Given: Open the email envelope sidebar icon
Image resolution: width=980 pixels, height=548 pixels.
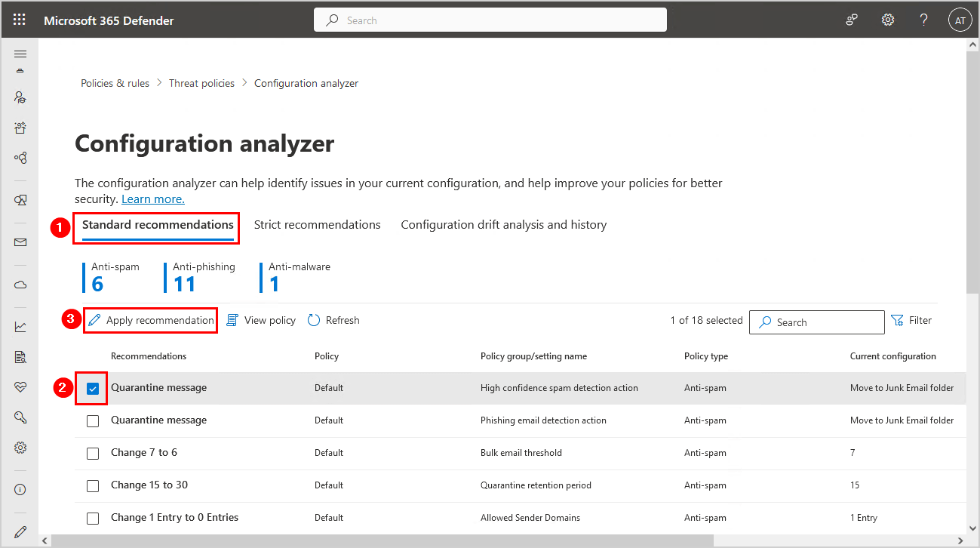Looking at the screenshot, I should tap(20, 242).
